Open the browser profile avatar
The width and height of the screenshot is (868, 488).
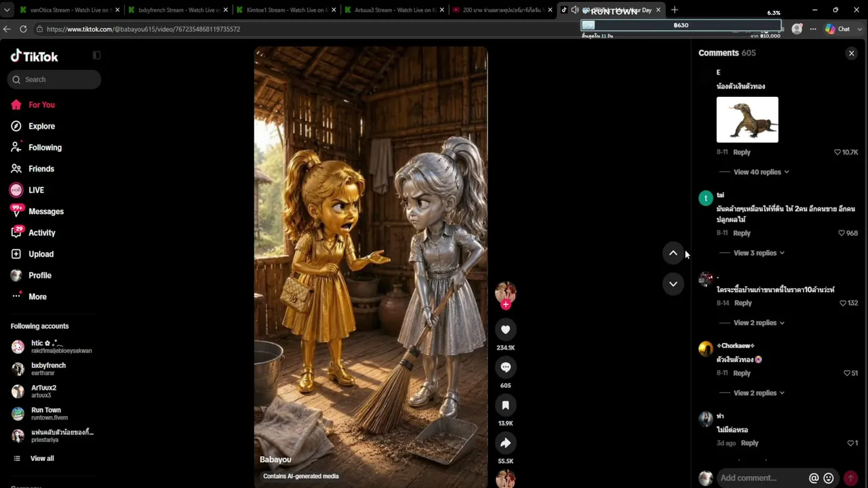(797, 29)
